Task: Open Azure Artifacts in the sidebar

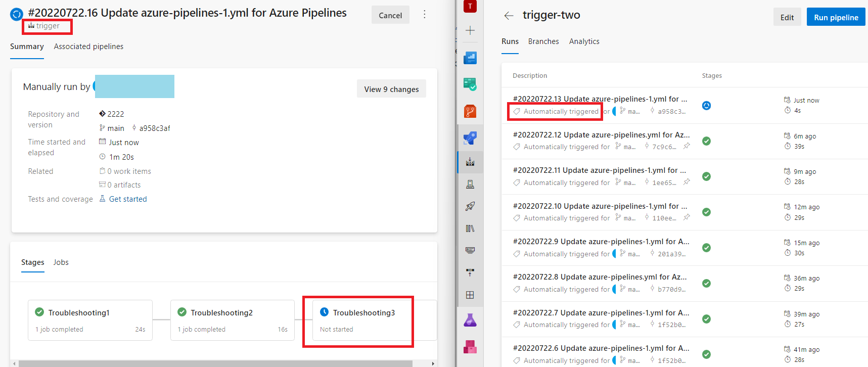Action: pyautogui.click(x=470, y=347)
